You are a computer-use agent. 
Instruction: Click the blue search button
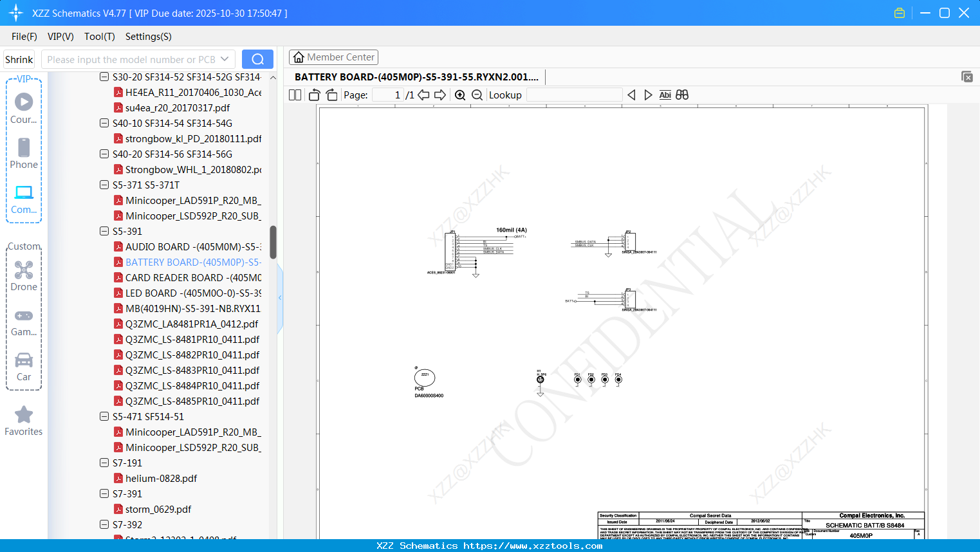(x=257, y=59)
